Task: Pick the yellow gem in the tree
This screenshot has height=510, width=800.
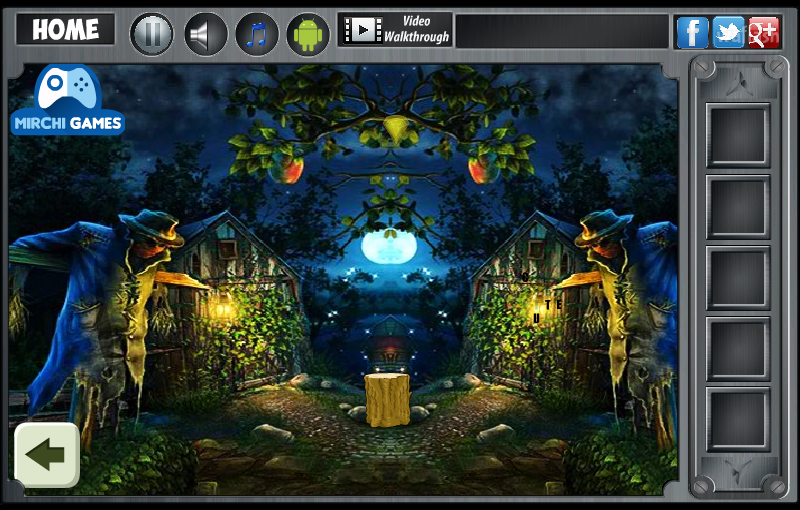Action: click(396, 129)
